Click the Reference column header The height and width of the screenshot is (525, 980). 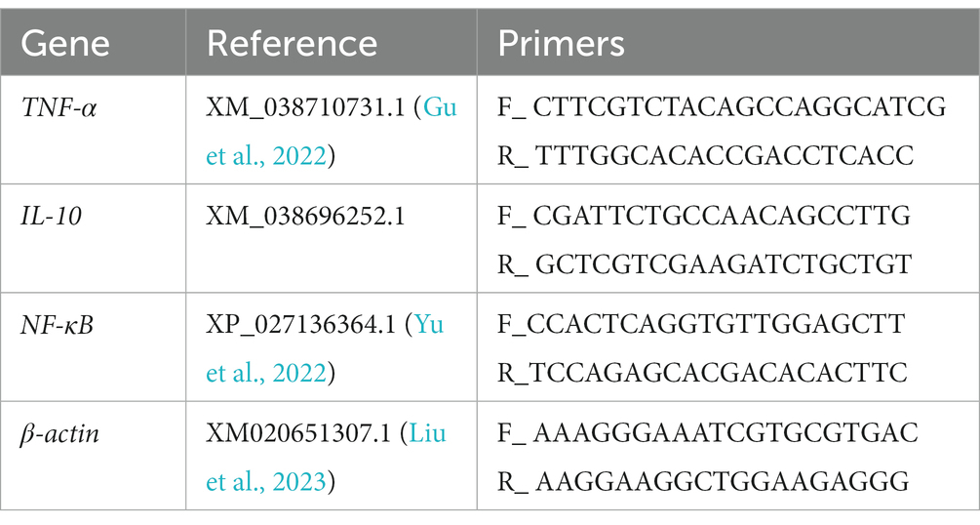[x=292, y=44]
